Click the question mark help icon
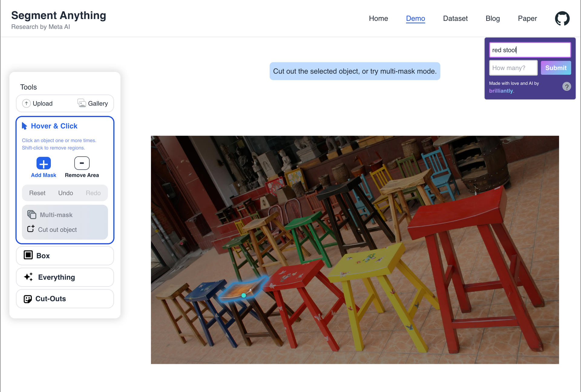Image resolution: width=581 pixels, height=392 pixels. [566, 87]
